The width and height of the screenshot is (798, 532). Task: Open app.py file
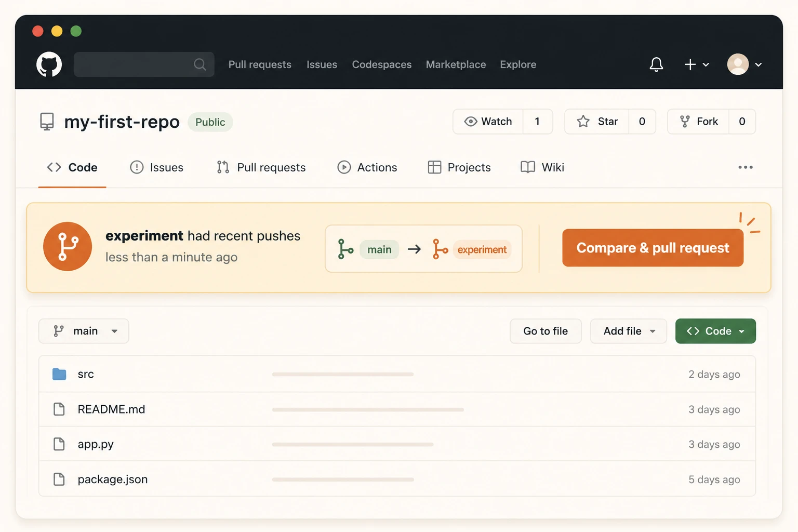click(96, 444)
